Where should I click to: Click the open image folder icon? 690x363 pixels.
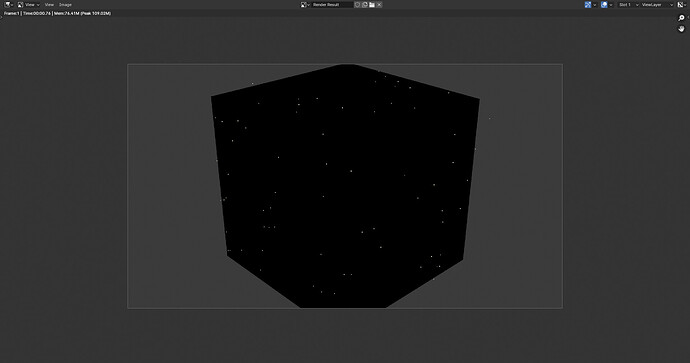click(x=372, y=4)
